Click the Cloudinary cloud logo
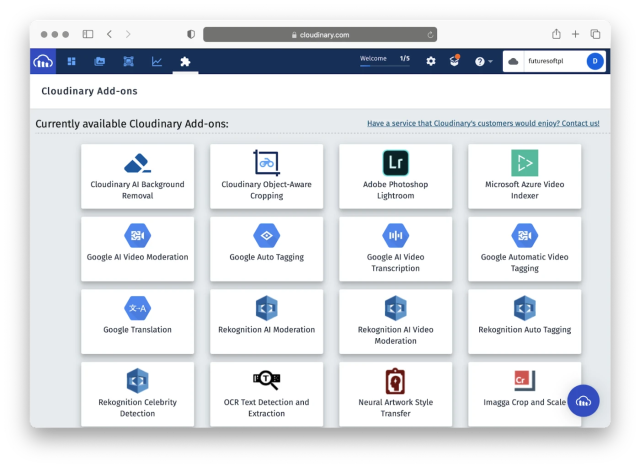Image resolution: width=640 pixels, height=467 pixels. coord(43,61)
